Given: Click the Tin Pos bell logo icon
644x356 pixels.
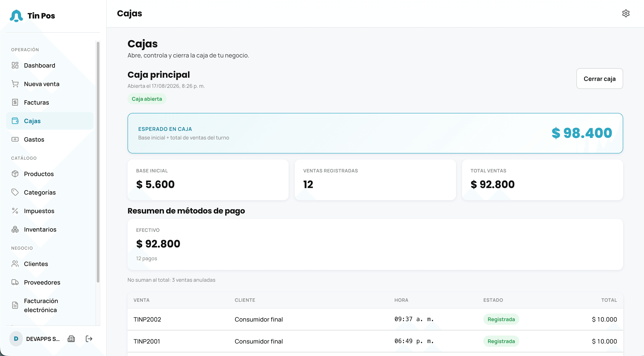Looking at the screenshot, I should 16,16.
